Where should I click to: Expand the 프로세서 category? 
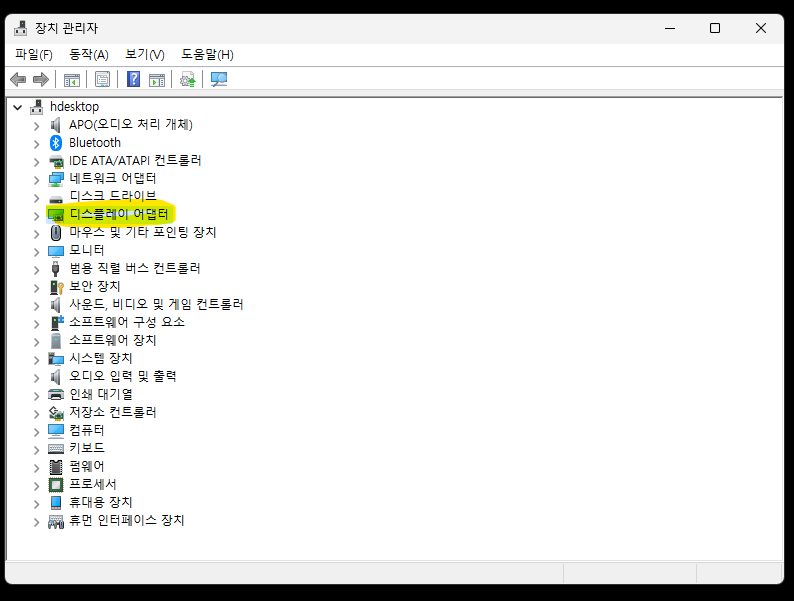coord(36,486)
